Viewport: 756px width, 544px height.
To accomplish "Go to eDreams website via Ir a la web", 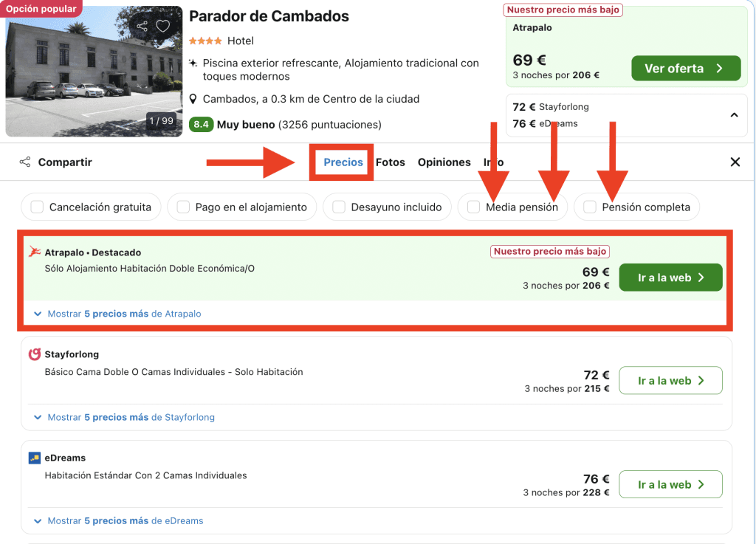I will 670,485.
